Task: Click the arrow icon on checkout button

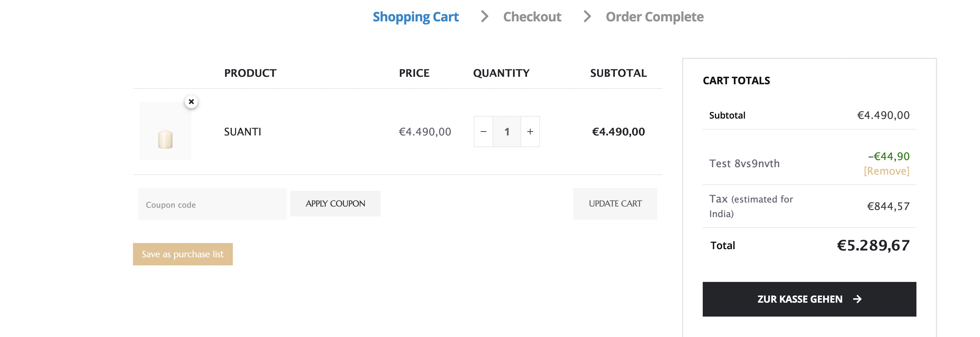Action: (857, 299)
